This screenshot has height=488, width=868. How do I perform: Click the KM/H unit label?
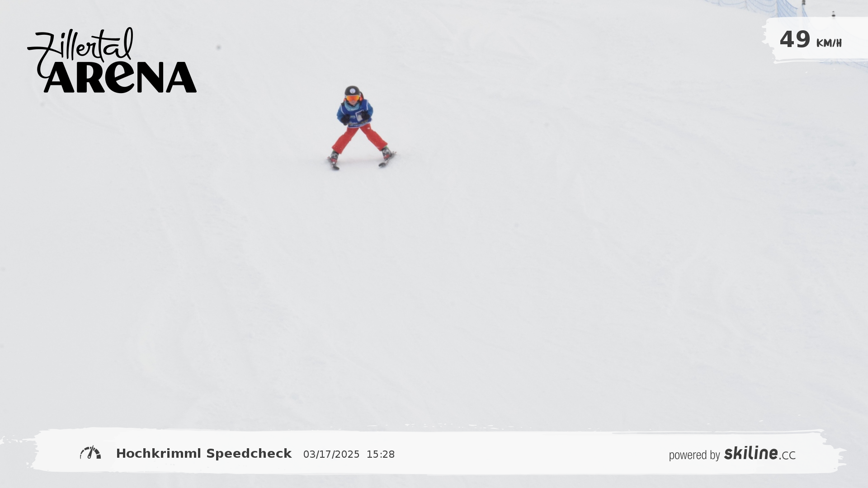829,43
